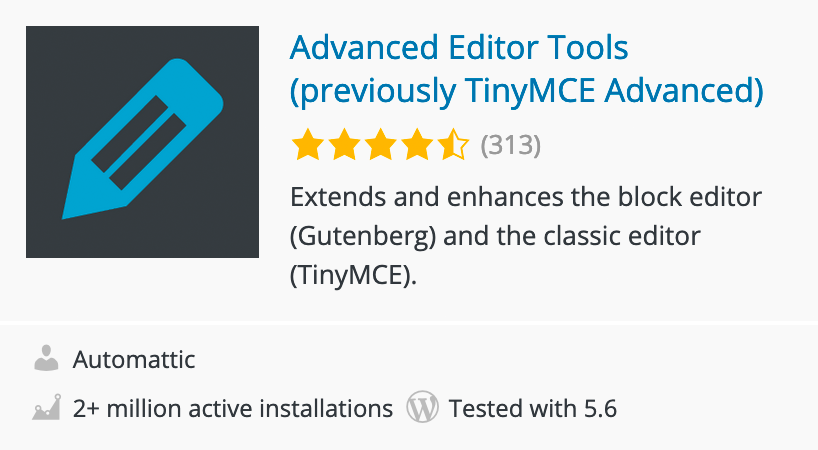Viewport: 818px width, 450px height.
Task: Click the blue pencil plugin icon
Action: click(143, 142)
